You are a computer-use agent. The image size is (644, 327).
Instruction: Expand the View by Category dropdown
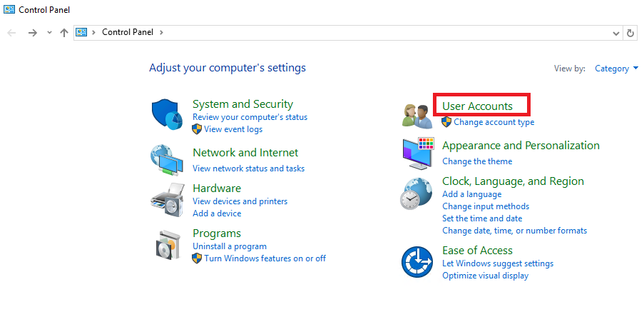coord(616,69)
